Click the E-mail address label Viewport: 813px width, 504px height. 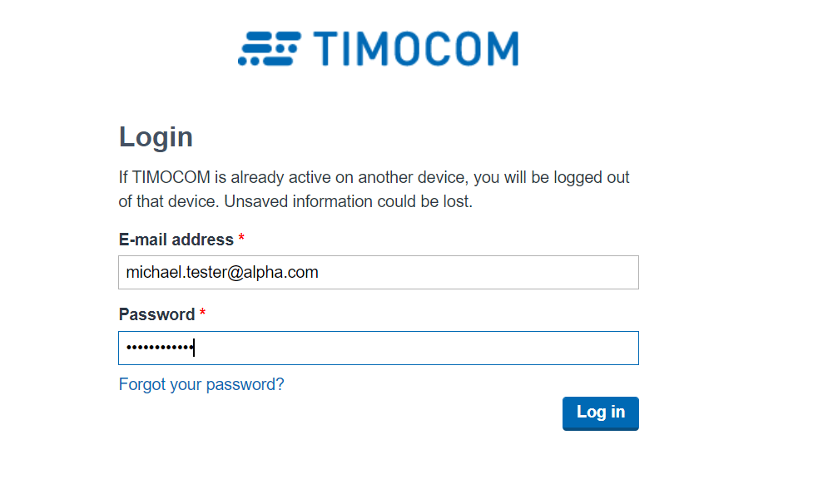[176, 240]
